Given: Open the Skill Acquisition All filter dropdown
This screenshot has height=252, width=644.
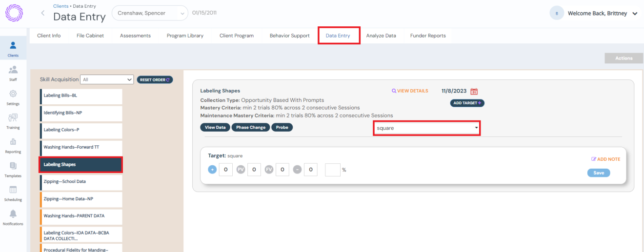Looking at the screenshot, I should click(x=107, y=79).
